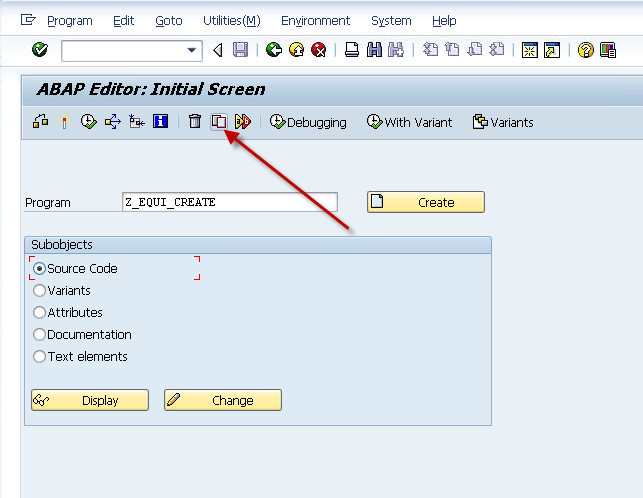Select the Documentation radio button
This screenshot has width=643, height=498.
[x=39, y=334]
